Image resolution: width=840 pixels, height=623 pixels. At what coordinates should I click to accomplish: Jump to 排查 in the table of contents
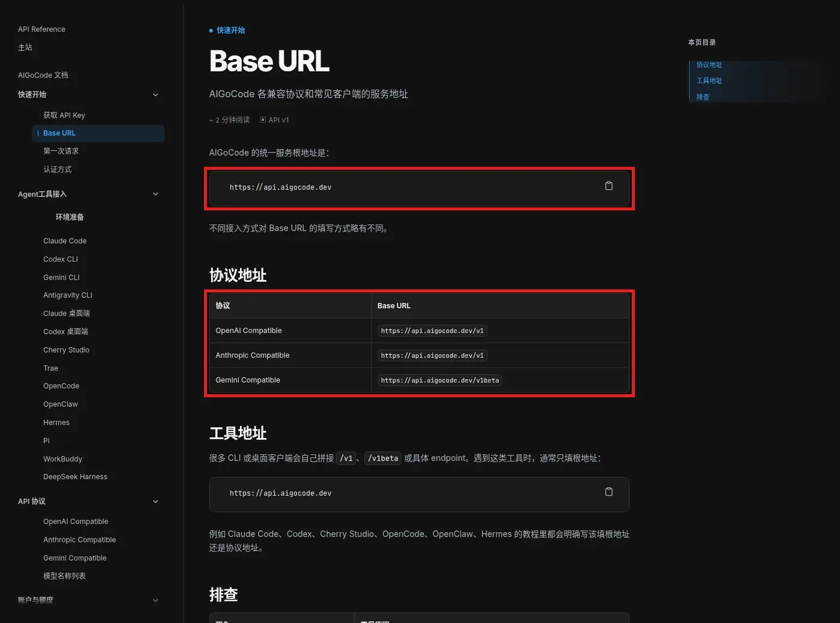pyautogui.click(x=703, y=97)
